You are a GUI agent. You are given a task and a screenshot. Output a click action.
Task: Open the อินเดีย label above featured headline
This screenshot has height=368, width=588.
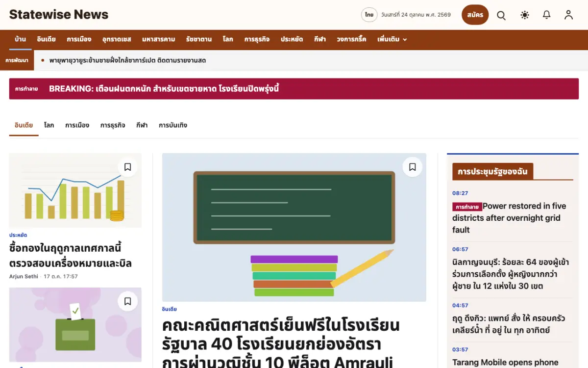point(170,310)
